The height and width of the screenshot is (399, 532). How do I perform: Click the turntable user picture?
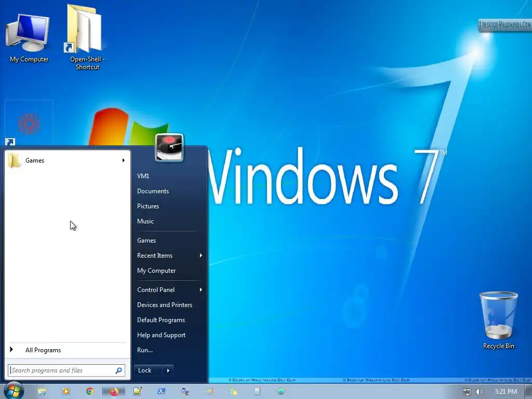coord(169,148)
